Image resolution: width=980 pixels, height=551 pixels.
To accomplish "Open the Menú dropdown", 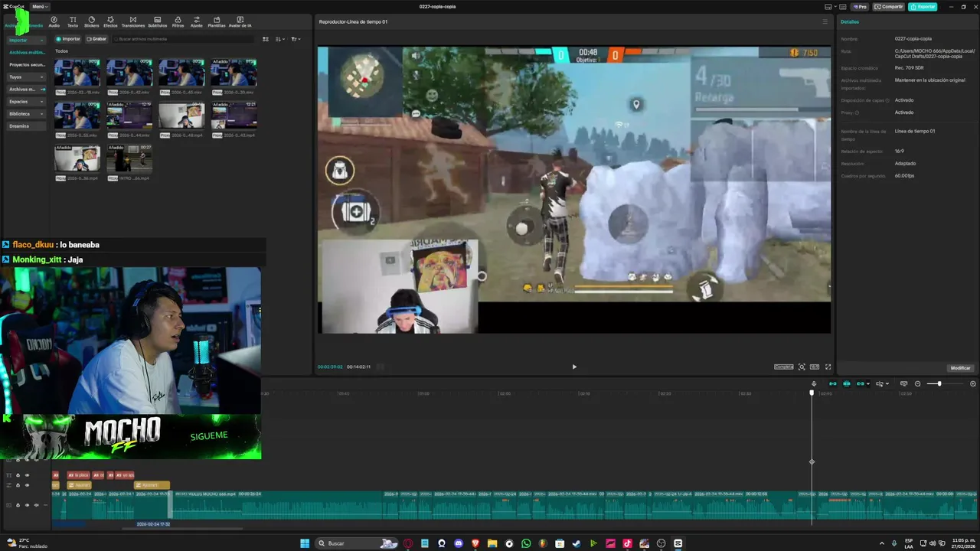I will tap(39, 6).
